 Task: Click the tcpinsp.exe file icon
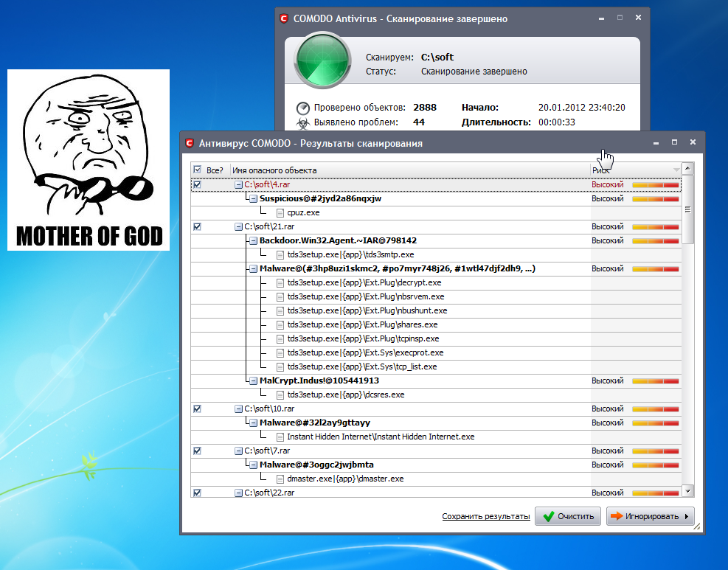pos(280,339)
